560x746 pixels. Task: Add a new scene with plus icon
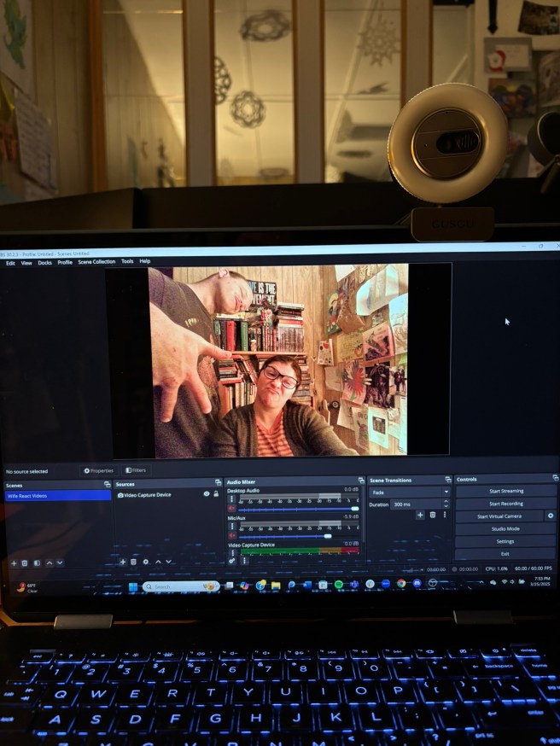pos(14,563)
